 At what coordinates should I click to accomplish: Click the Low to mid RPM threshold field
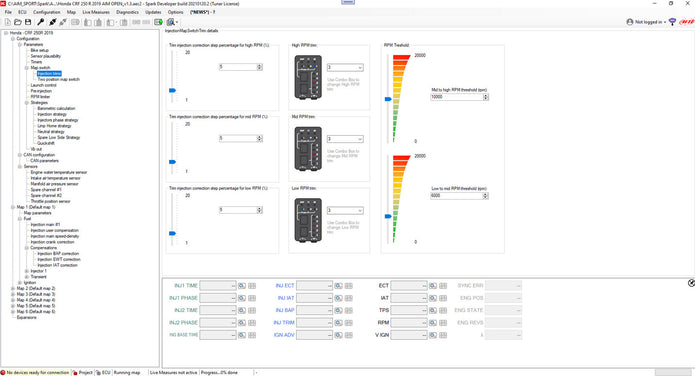coord(459,196)
